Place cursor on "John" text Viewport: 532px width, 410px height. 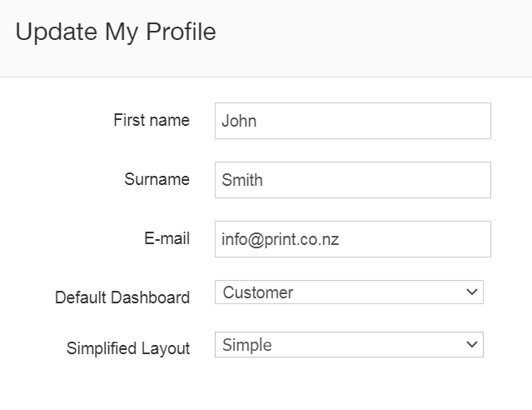point(239,121)
